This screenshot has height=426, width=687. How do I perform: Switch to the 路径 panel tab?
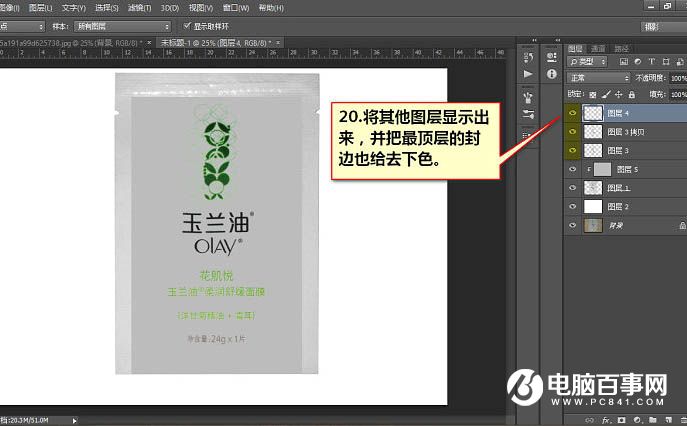coord(621,48)
